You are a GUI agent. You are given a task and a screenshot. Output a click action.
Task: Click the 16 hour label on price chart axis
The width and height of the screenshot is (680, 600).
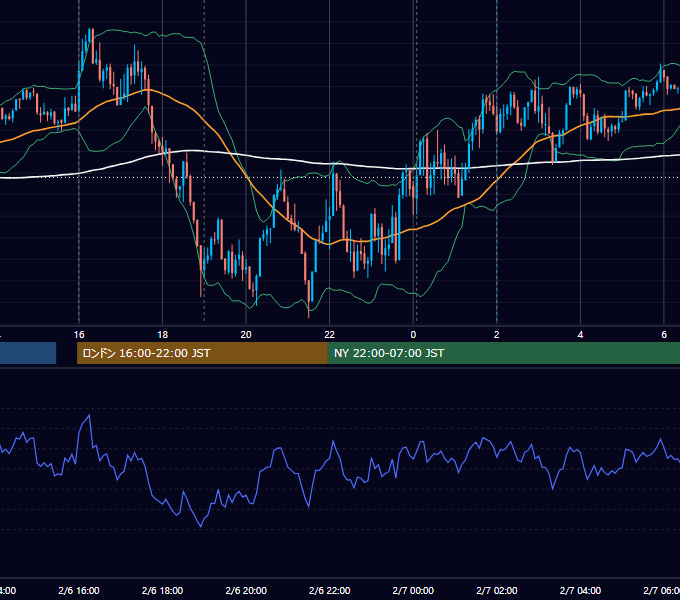point(79,335)
